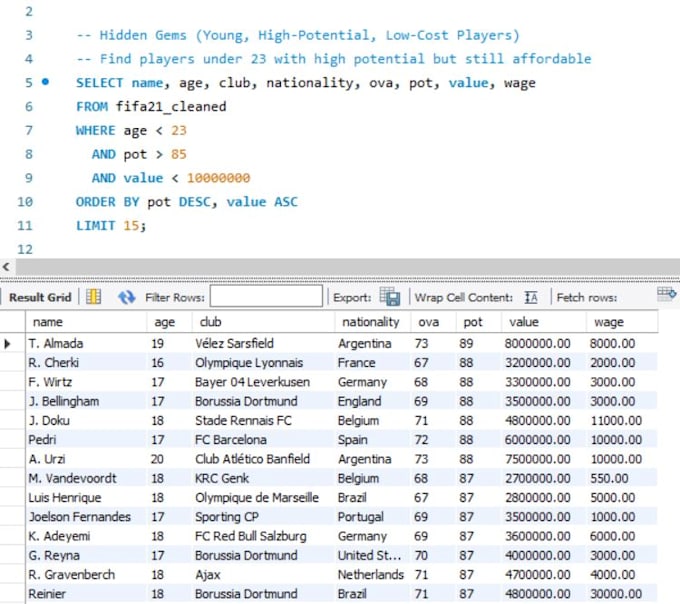Click the Vélez Sarsfield club cell

263,343
